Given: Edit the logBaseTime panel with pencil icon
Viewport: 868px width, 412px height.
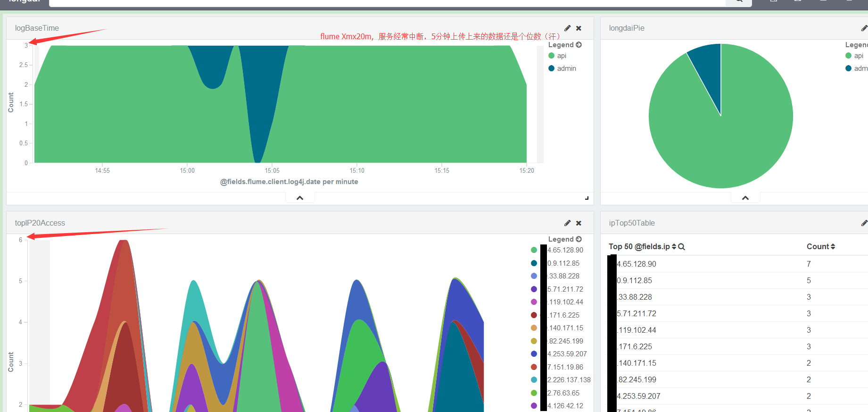Looking at the screenshot, I should (568, 28).
